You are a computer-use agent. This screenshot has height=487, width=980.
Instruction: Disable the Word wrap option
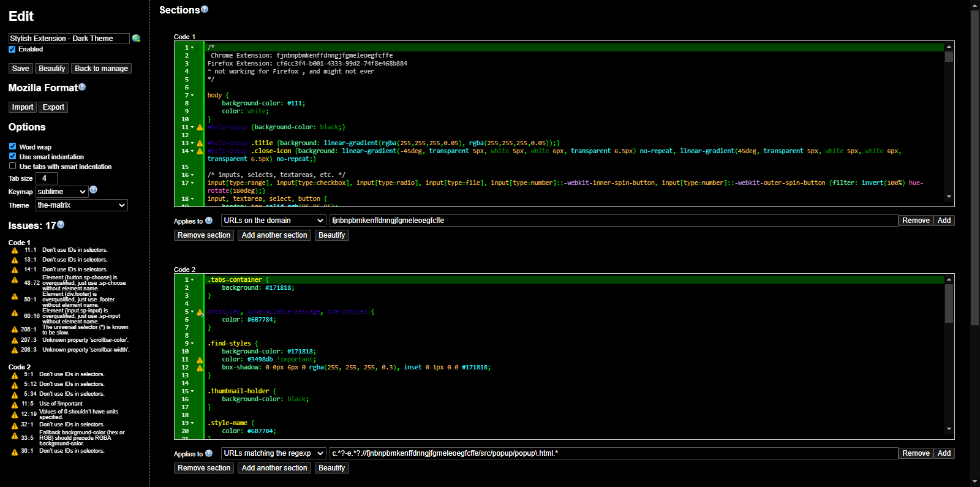point(12,146)
